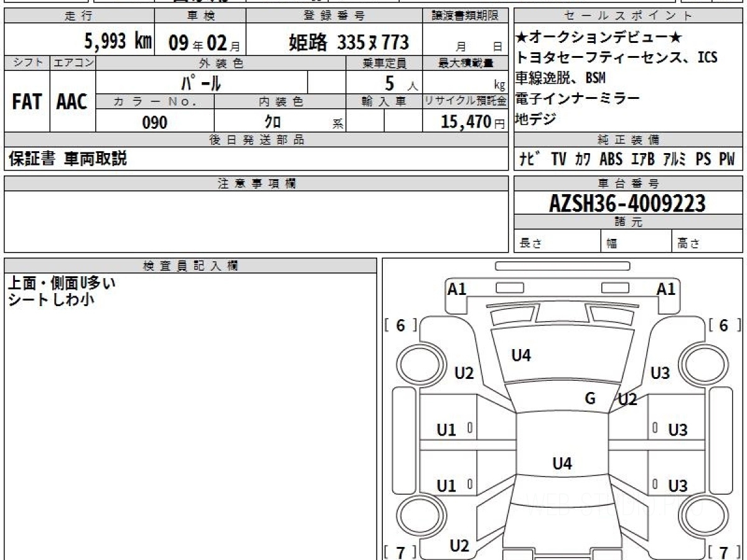Select the 登録番号 header
This screenshot has height=560, width=747.
[334, 16]
